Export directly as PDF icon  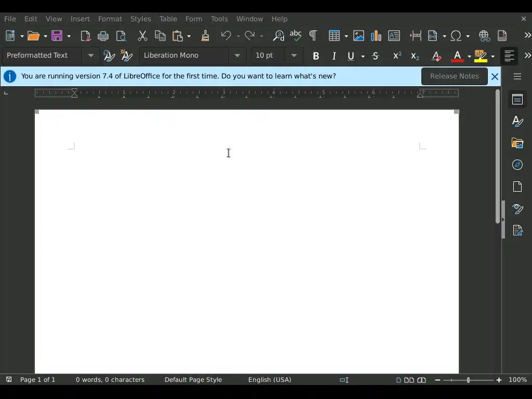click(85, 36)
